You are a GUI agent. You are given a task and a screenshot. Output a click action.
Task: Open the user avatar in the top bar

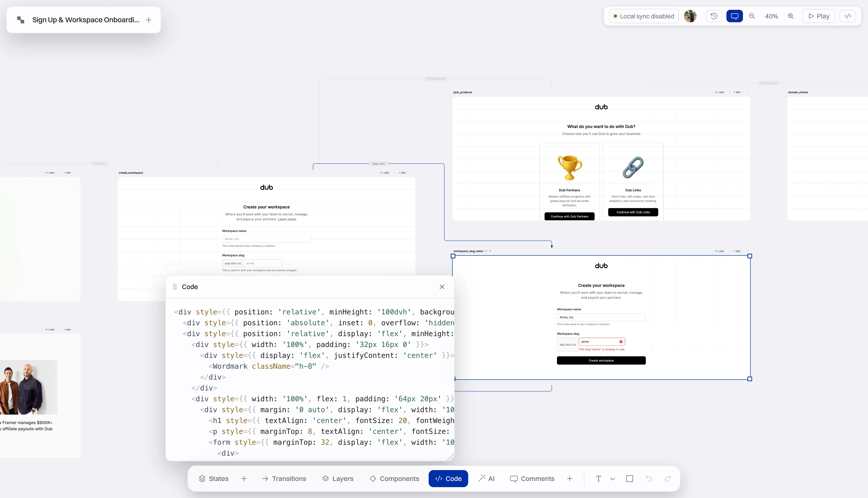pos(690,16)
